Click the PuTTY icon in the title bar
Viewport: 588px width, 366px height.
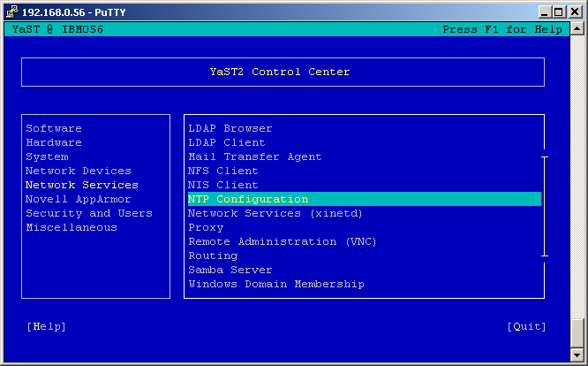12,11
